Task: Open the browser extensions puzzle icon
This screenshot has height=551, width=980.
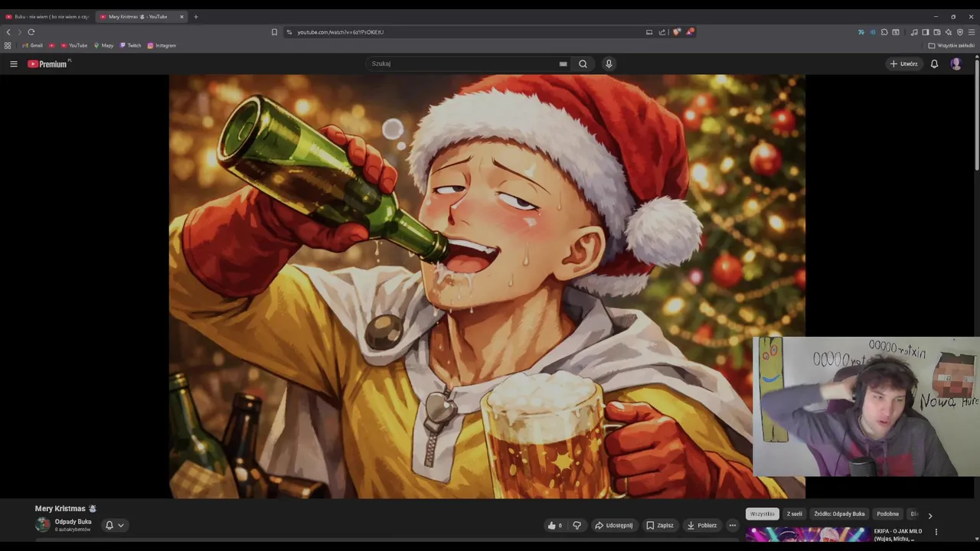Action: click(x=884, y=32)
